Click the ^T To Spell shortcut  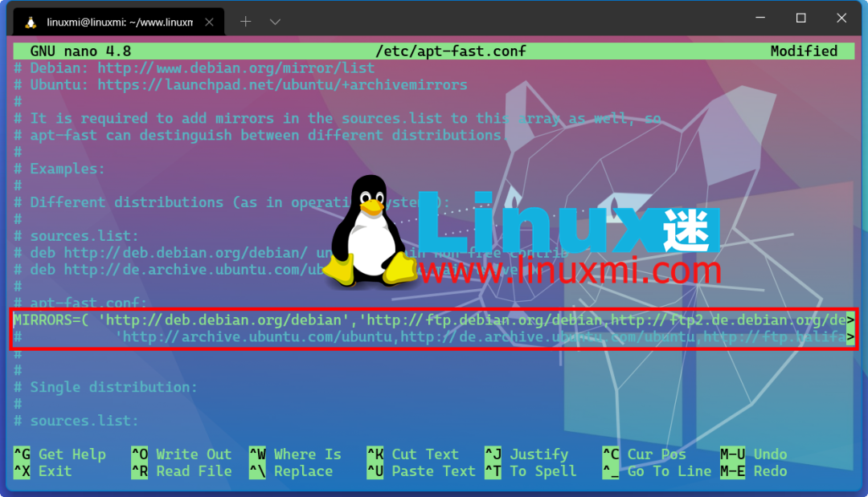pos(531,471)
